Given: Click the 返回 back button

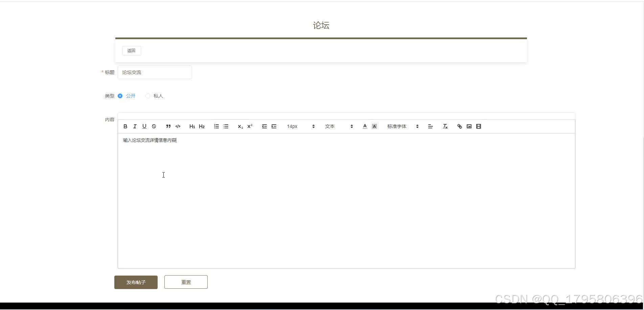Looking at the screenshot, I should 131,51.
